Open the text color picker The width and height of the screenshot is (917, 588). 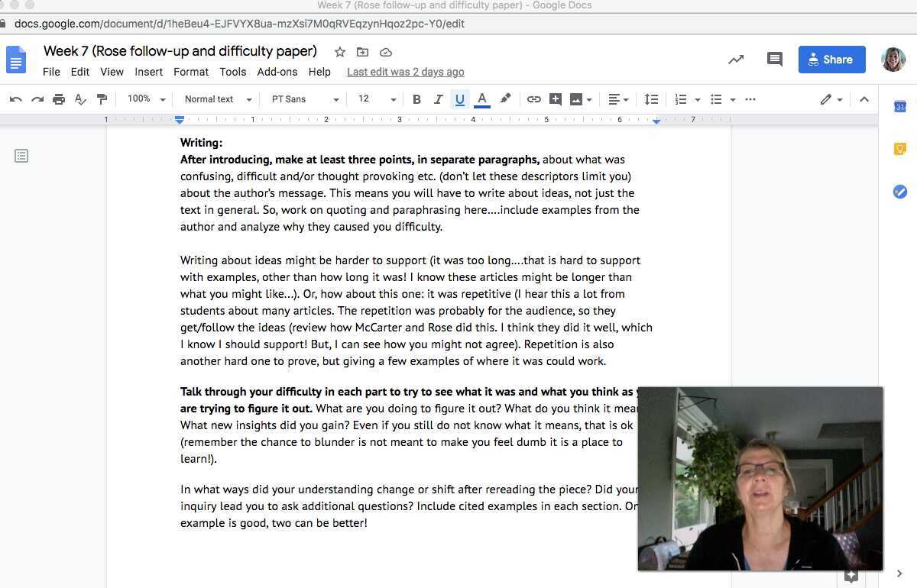tap(481, 99)
